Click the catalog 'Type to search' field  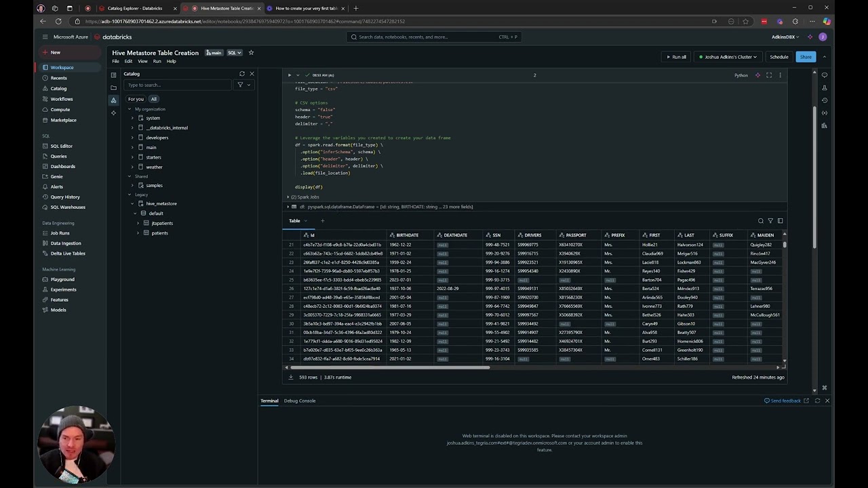tap(178, 85)
